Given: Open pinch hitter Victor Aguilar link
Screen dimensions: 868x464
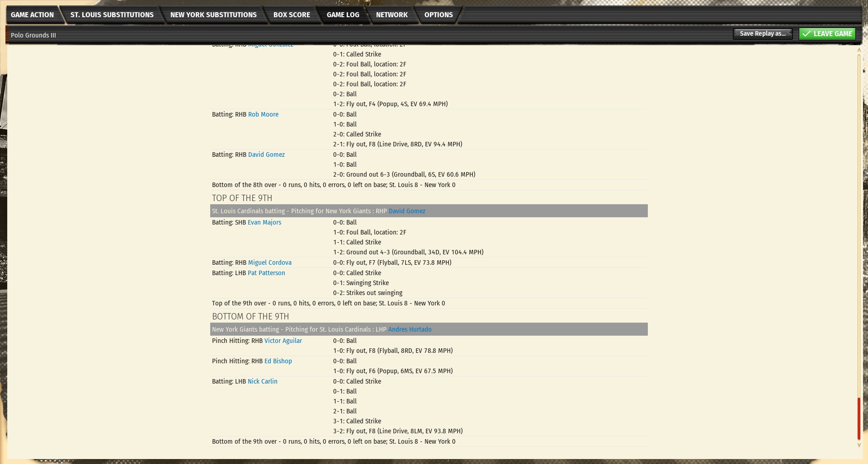Looking at the screenshot, I should pyautogui.click(x=283, y=341).
